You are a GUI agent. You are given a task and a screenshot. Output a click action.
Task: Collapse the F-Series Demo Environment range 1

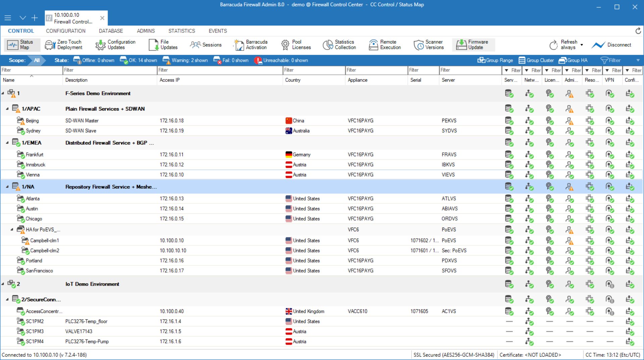3,93
